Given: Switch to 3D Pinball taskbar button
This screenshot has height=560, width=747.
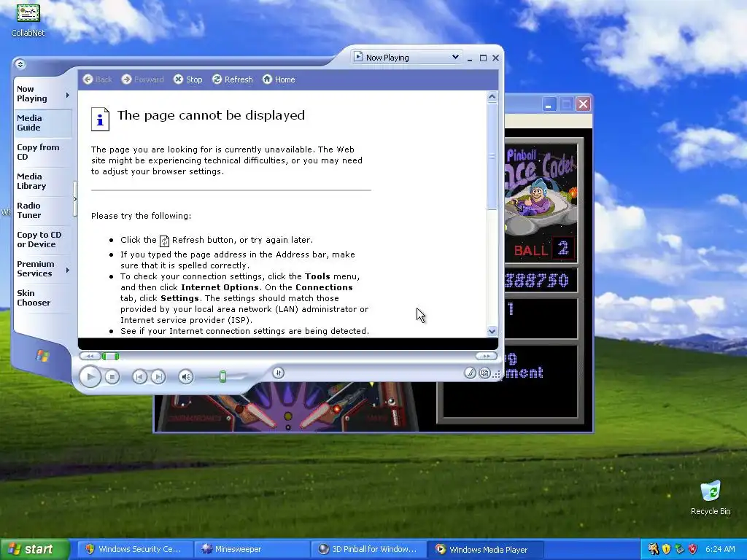Looking at the screenshot, I should click(368, 549).
